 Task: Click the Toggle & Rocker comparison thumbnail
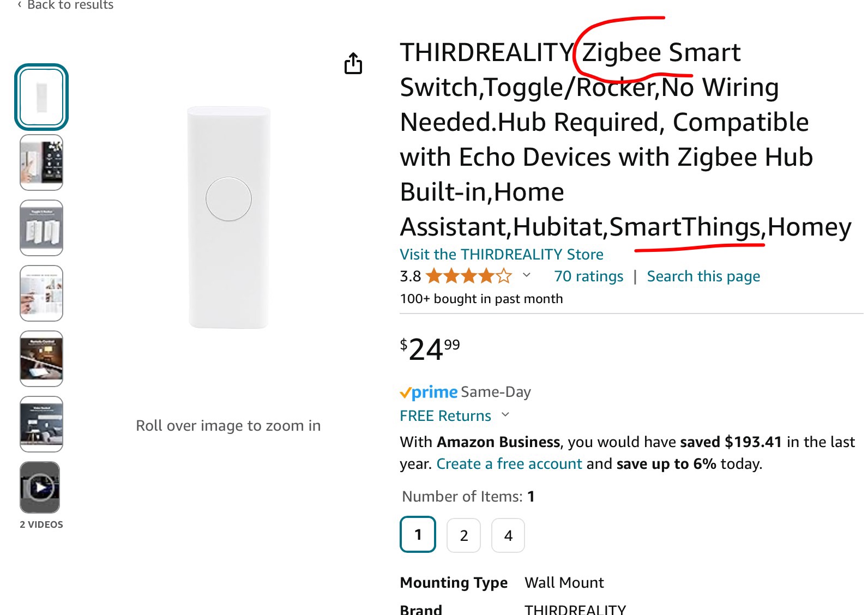41,228
